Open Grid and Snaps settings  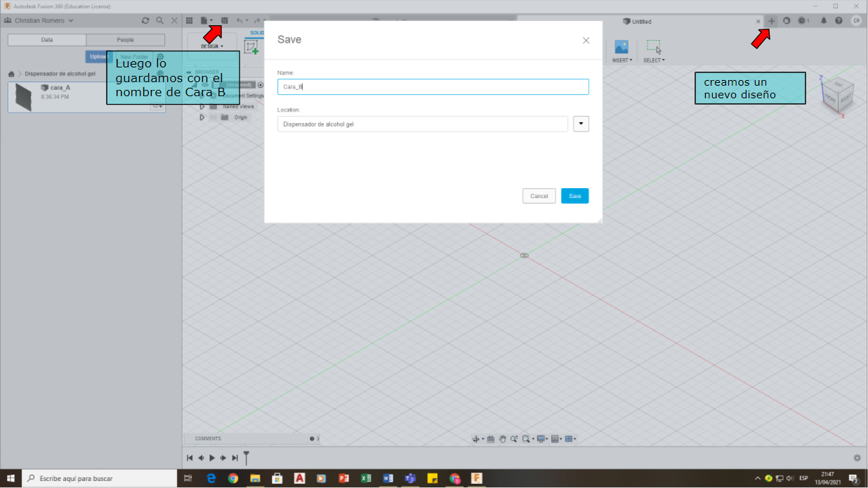pyautogui.click(x=555, y=439)
